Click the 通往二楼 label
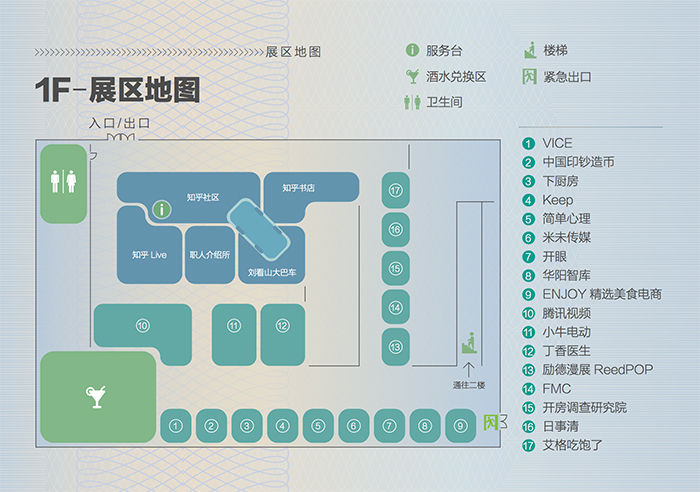Image resolution: width=700 pixels, height=492 pixels. click(469, 385)
